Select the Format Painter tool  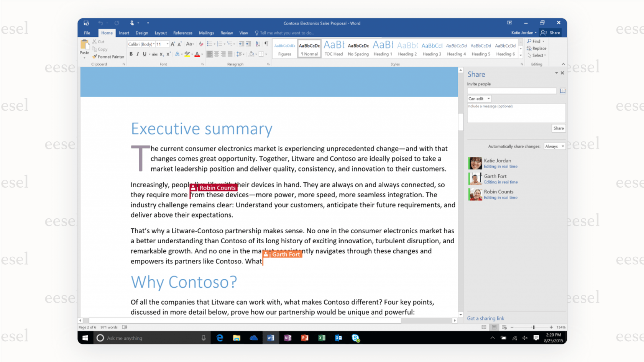tap(108, 56)
